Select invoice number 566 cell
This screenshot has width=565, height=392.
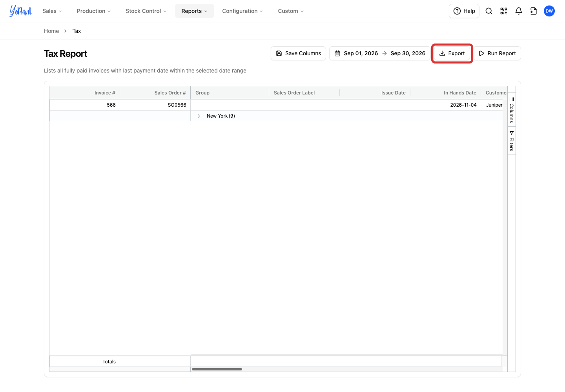(x=85, y=105)
